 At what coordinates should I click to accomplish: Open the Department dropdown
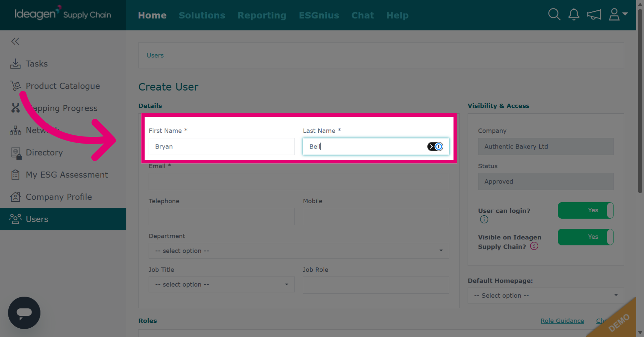299,251
